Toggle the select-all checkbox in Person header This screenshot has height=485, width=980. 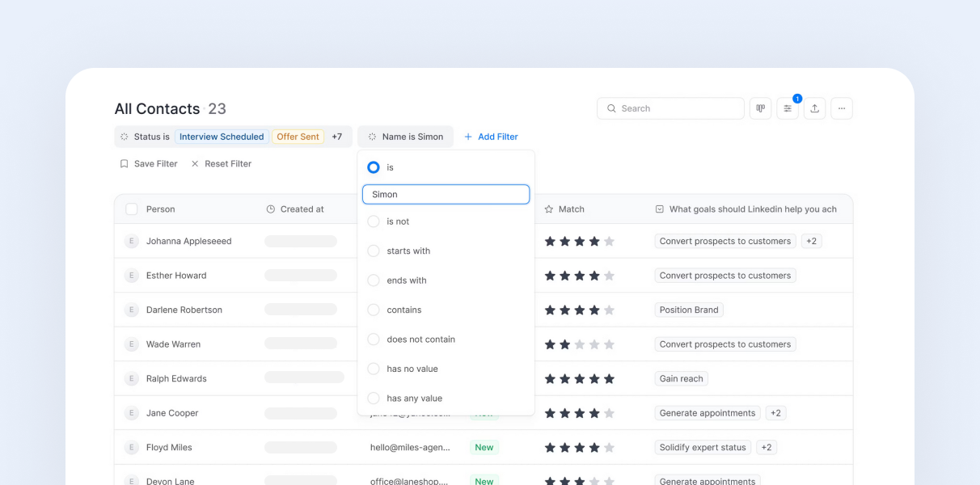pyautogui.click(x=132, y=209)
